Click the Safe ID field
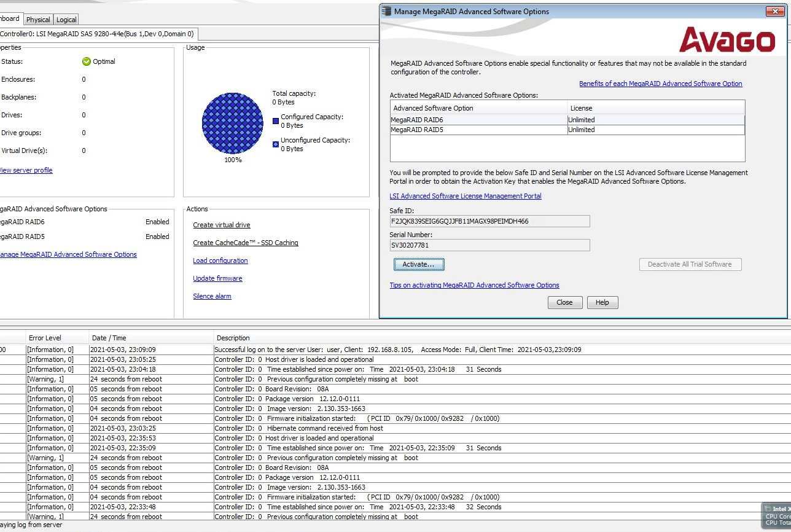This screenshot has width=791, height=532. (x=489, y=221)
